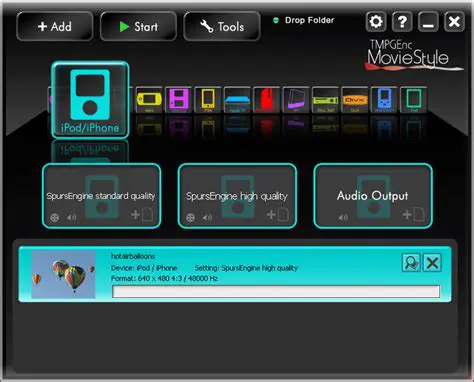474x382 pixels.
Task: Preview the hotairballoons clip with magnifier icon
Action: [x=411, y=263]
